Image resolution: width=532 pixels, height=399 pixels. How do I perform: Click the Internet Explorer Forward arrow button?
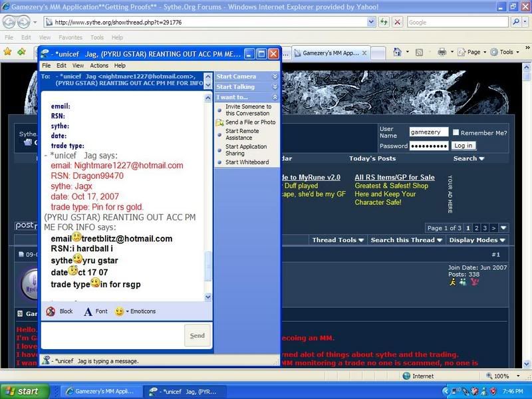[x=23, y=23]
